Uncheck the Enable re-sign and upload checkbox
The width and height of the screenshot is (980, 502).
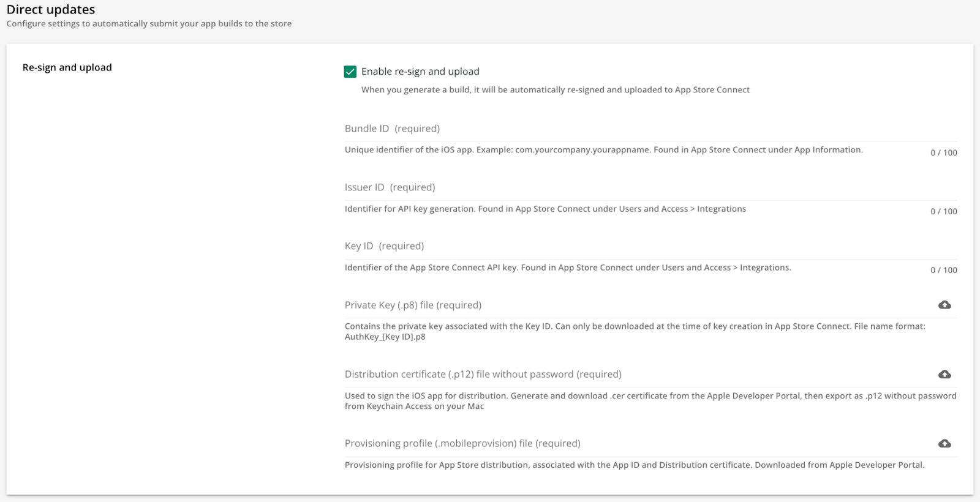click(350, 72)
